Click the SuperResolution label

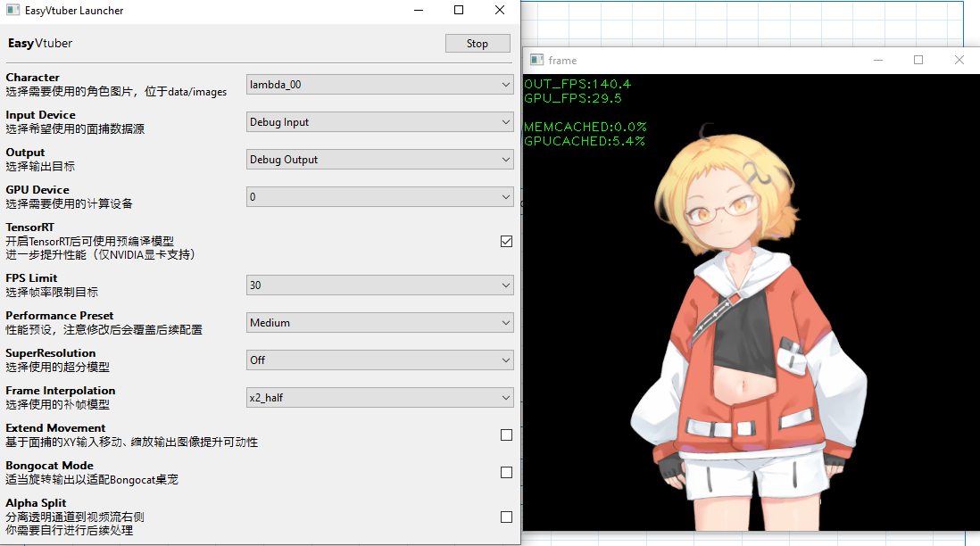coord(51,353)
